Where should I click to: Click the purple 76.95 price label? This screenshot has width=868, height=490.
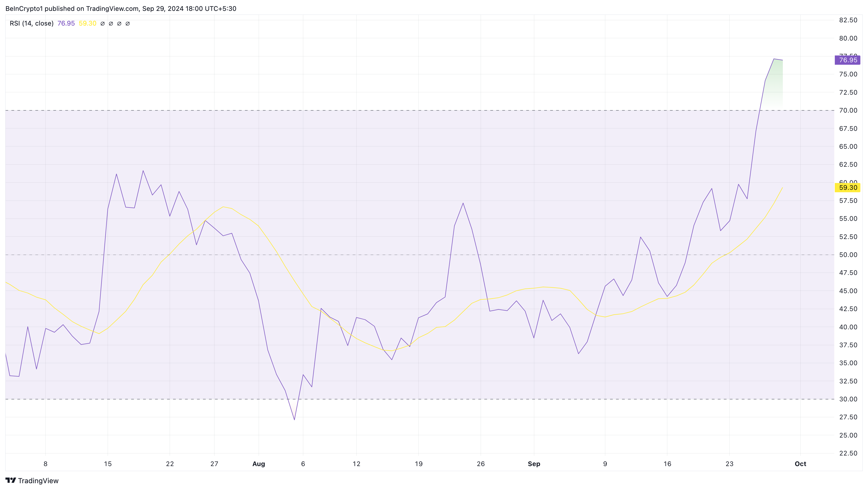pos(847,60)
